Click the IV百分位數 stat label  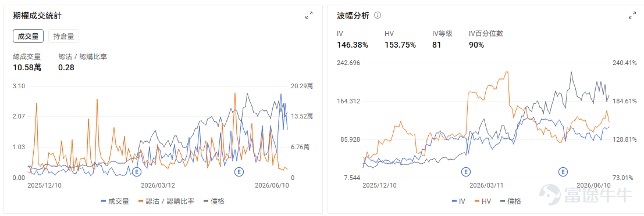486,34
